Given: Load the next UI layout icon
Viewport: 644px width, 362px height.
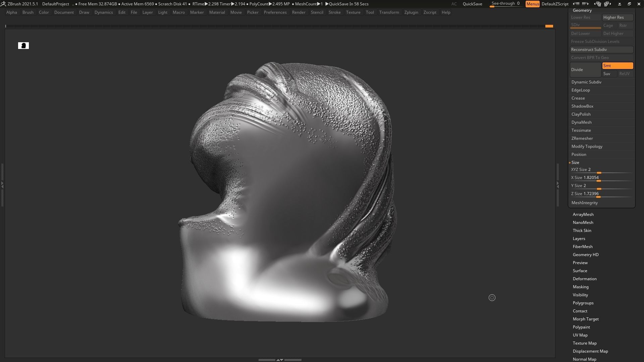Looking at the screenshot, I should [x=607, y=4].
